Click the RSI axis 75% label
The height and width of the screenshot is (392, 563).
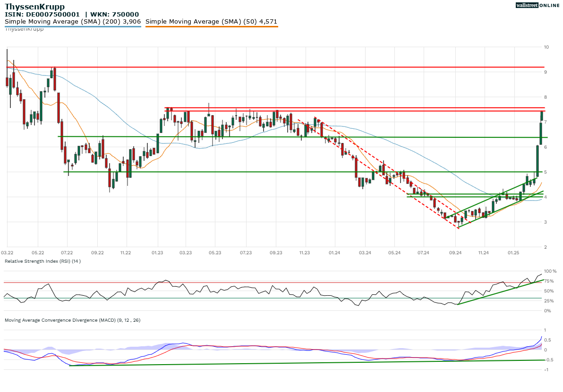(x=549, y=281)
